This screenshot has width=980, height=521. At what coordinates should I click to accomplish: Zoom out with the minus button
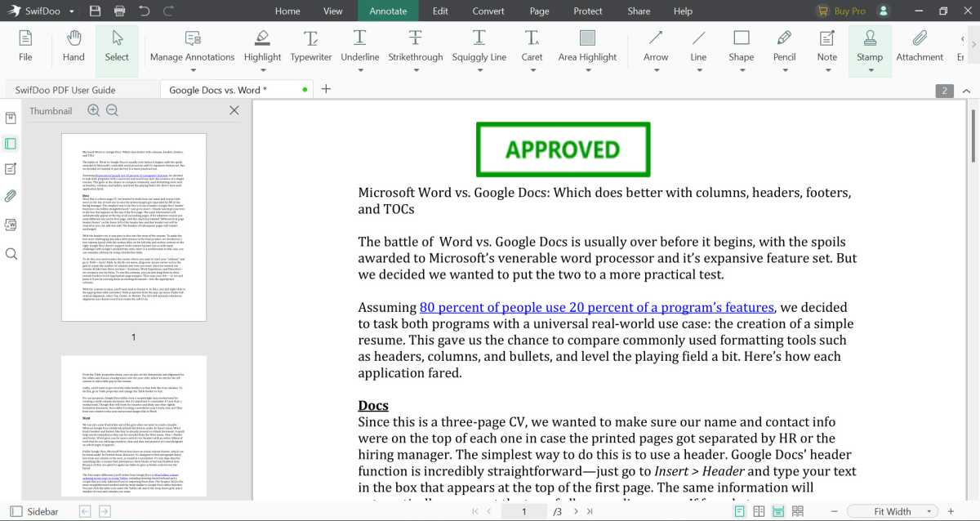pyautogui.click(x=835, y=511)
